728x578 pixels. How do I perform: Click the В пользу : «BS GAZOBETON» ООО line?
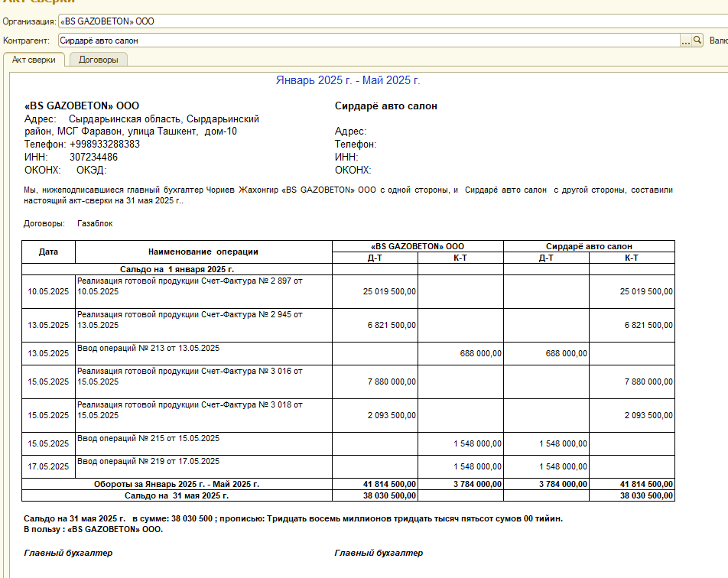click(x=93, y=529)
